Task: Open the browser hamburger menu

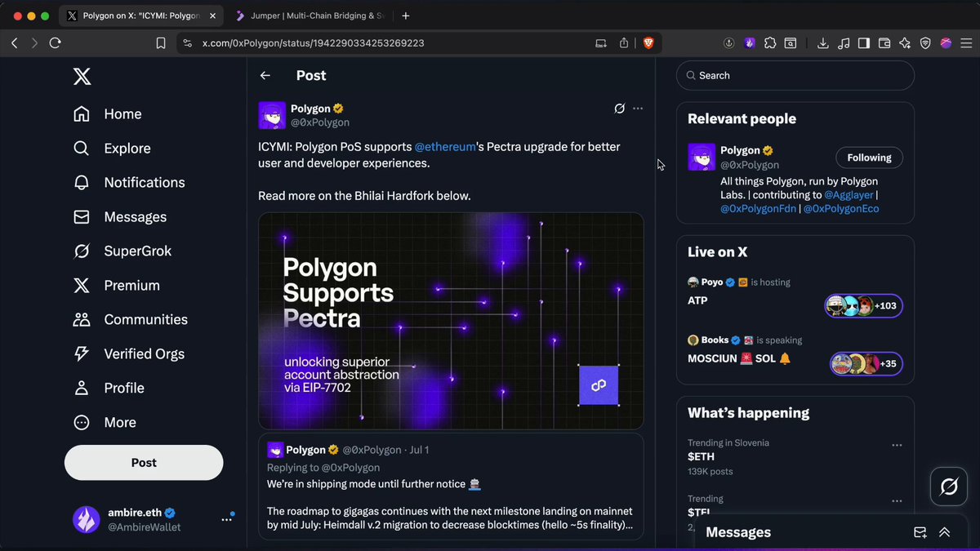Action: 966,43
